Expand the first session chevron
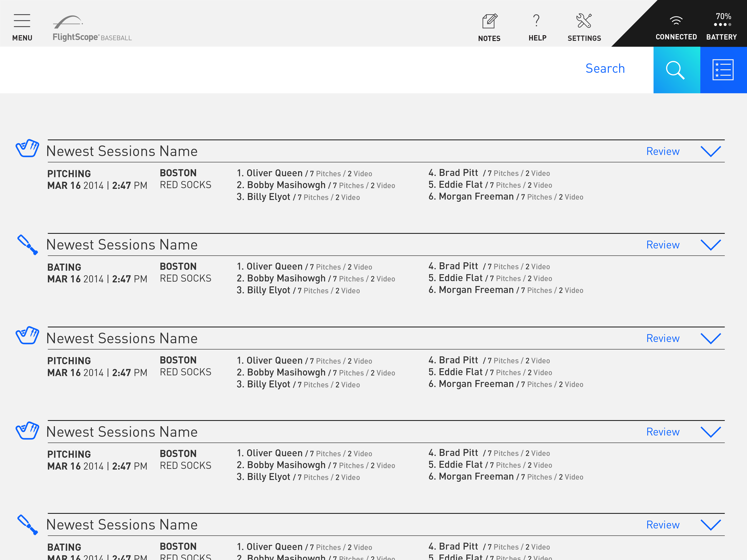Viewport: 747px width, 560px height. click(x=711, y=151)
